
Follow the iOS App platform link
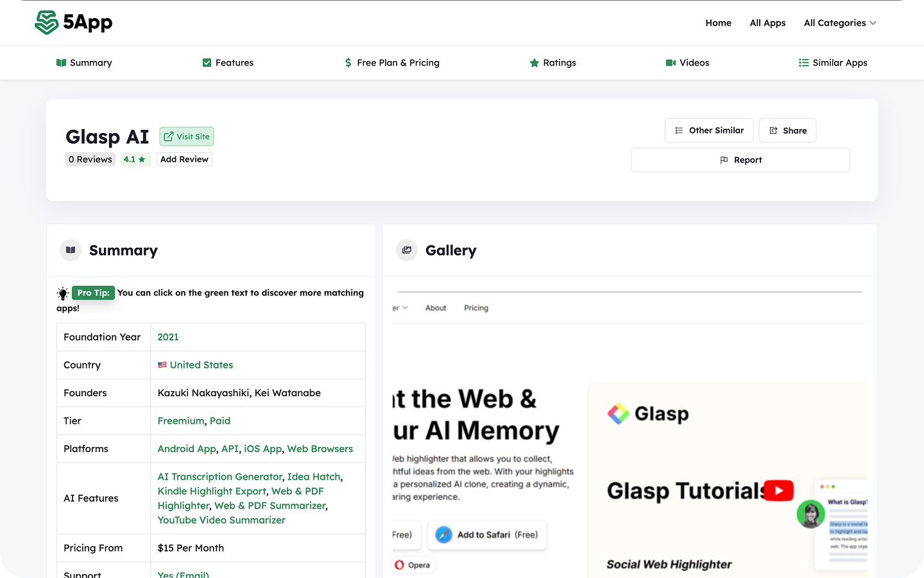(263, 449)
